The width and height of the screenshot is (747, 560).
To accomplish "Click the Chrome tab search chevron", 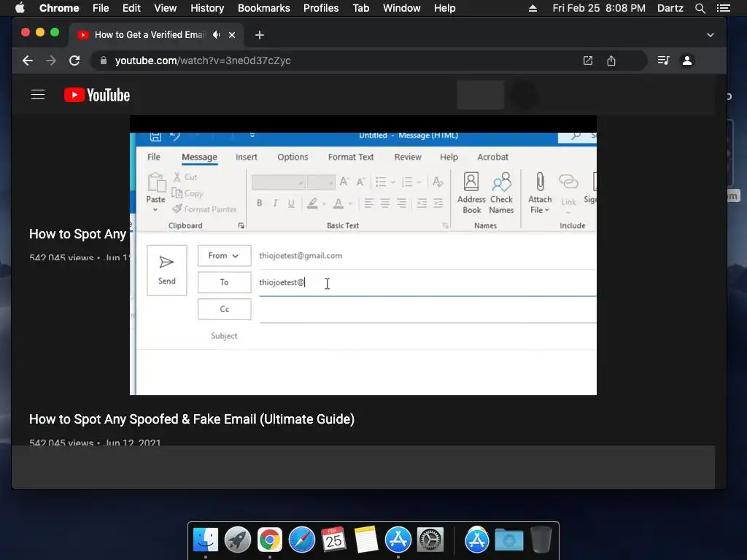I will coord(711,35).
